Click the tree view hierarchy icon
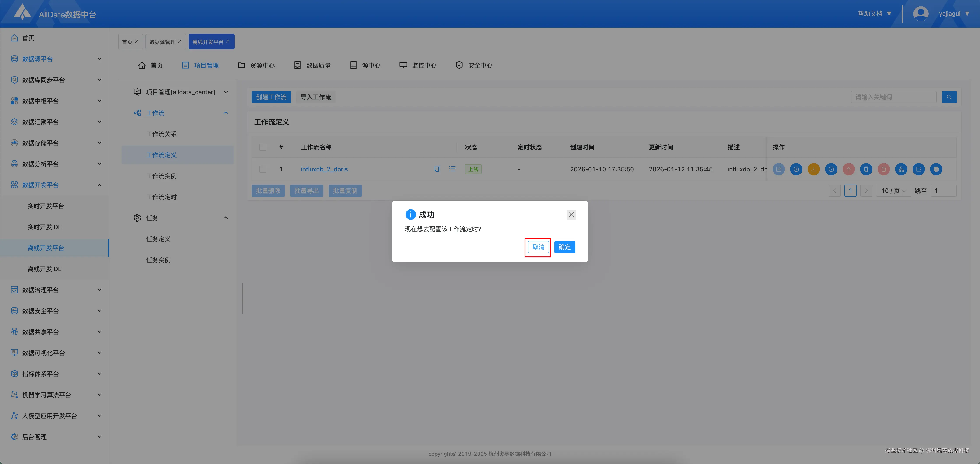 pos(901,169)
